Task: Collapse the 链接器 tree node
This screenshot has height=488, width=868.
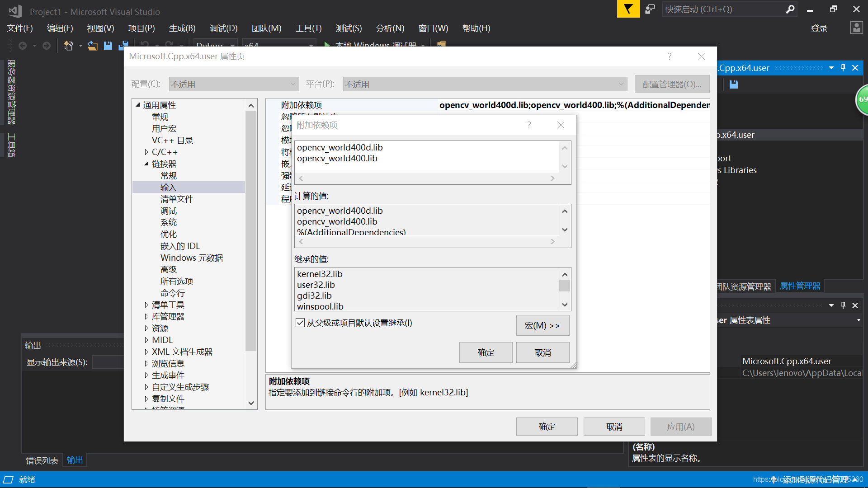Action: [146, 164]
